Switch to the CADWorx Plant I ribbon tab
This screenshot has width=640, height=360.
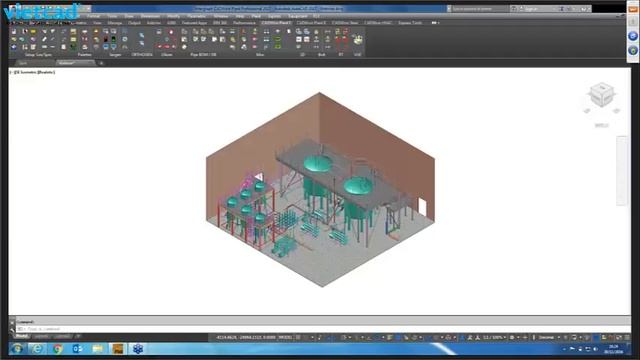[276, 22]
